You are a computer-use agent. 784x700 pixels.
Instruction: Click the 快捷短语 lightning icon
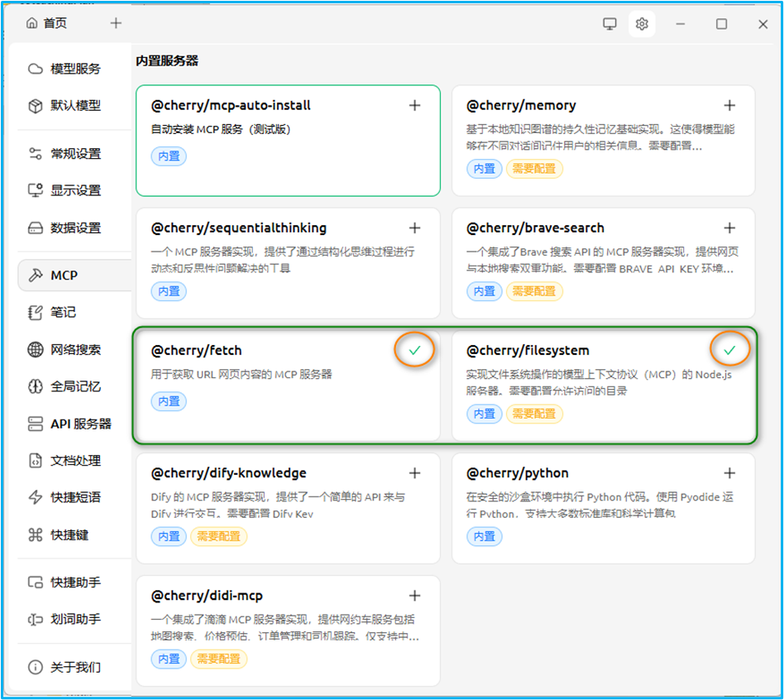(36, 497)
